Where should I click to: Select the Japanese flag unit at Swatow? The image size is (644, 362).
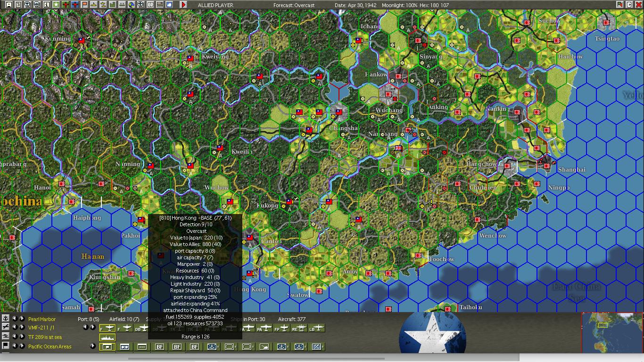pos(319,291)
